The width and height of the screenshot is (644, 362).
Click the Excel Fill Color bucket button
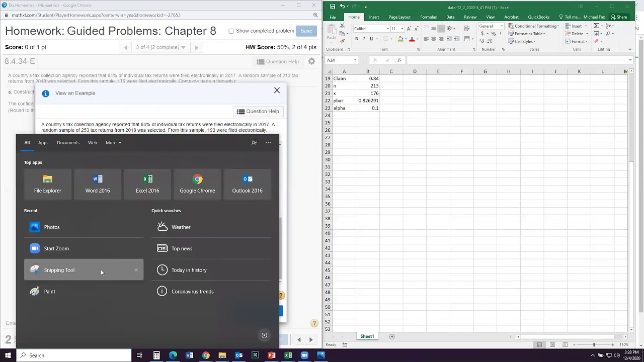400,39
